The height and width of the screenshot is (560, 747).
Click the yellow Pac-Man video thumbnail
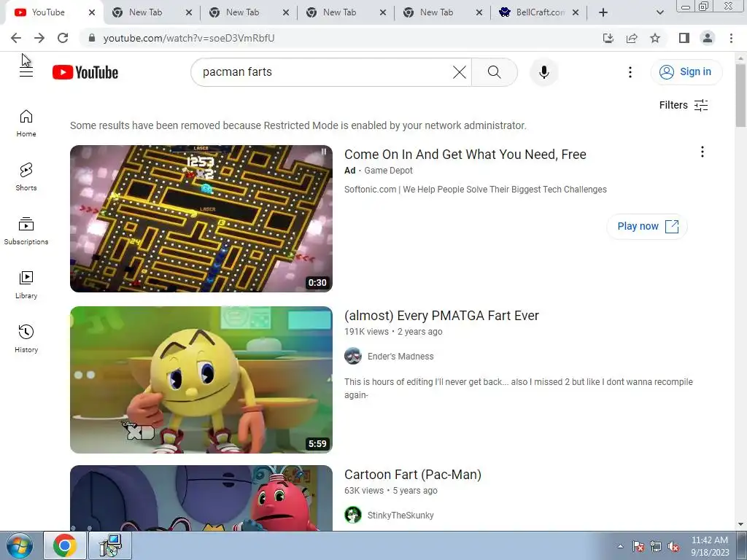(x=201, y=379)
